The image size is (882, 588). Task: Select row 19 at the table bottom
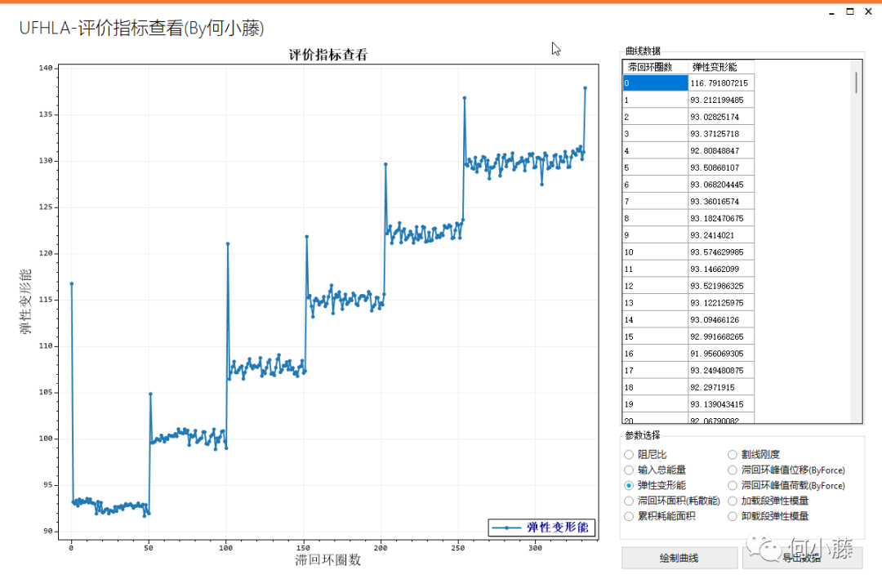[x=686, y=404]
